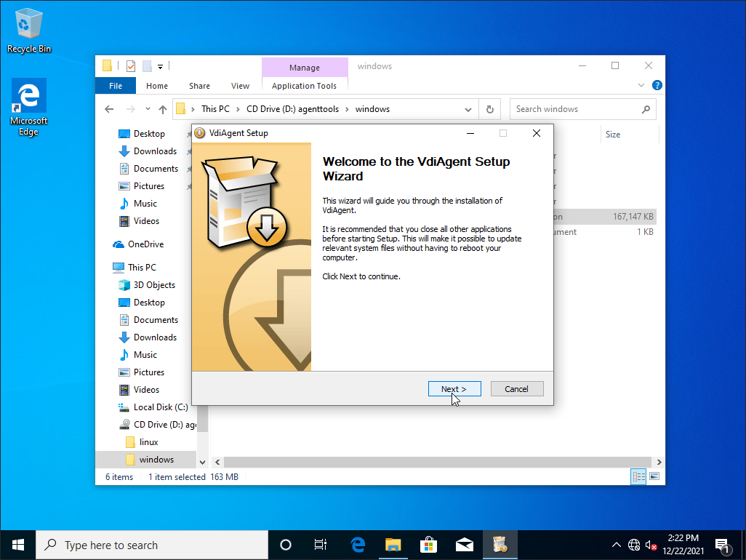This screenshot has width=746, height=560.
Task: Cancel the VdiAgent Setup wizard
Action: click(x=517, y=388)
